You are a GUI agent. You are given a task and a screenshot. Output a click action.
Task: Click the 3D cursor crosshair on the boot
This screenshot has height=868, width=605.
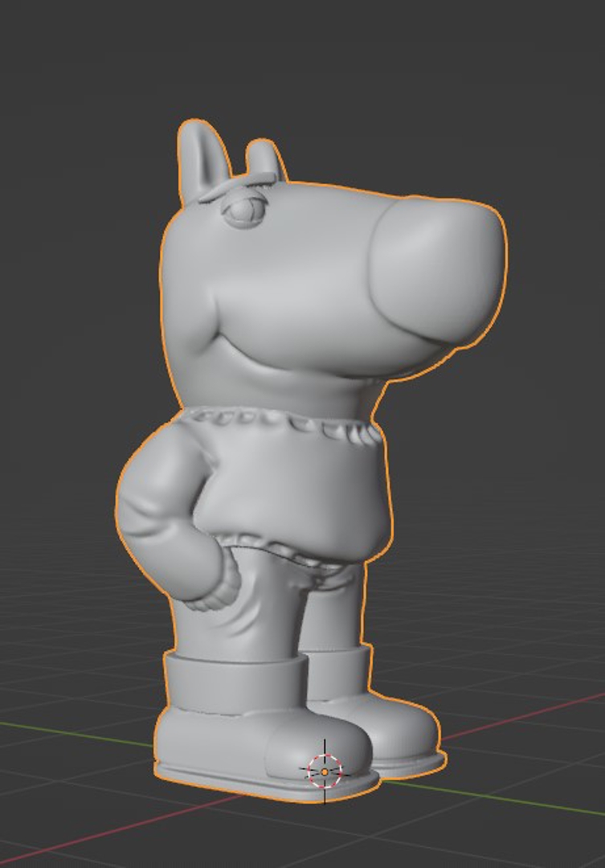coord(325,772)
